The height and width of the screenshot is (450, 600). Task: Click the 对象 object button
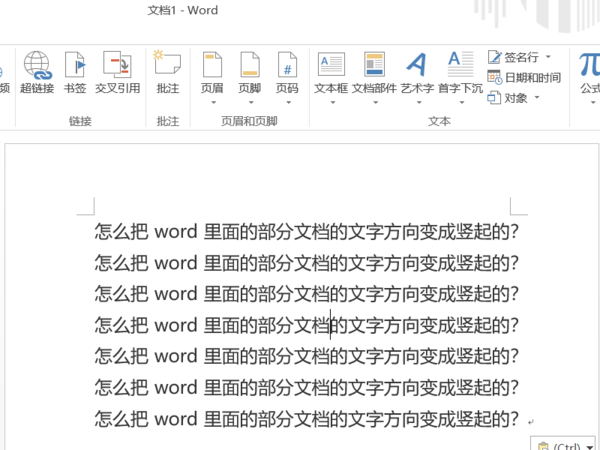coord(508,98)
